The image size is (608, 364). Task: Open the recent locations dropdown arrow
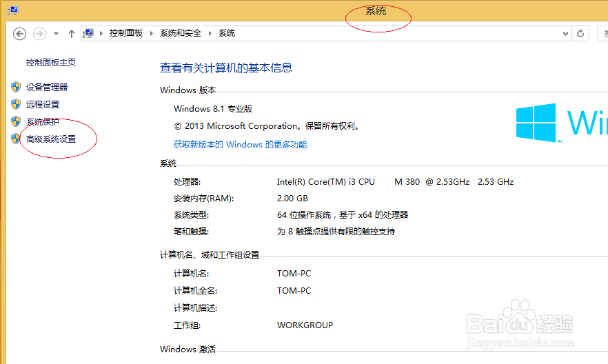(x=57, y=34)
